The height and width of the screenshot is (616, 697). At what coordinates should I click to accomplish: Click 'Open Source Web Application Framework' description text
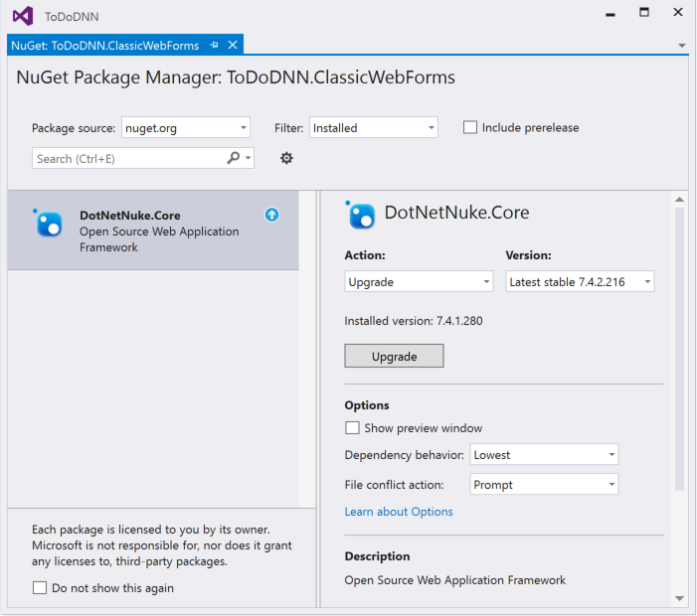tap(454, 580)
